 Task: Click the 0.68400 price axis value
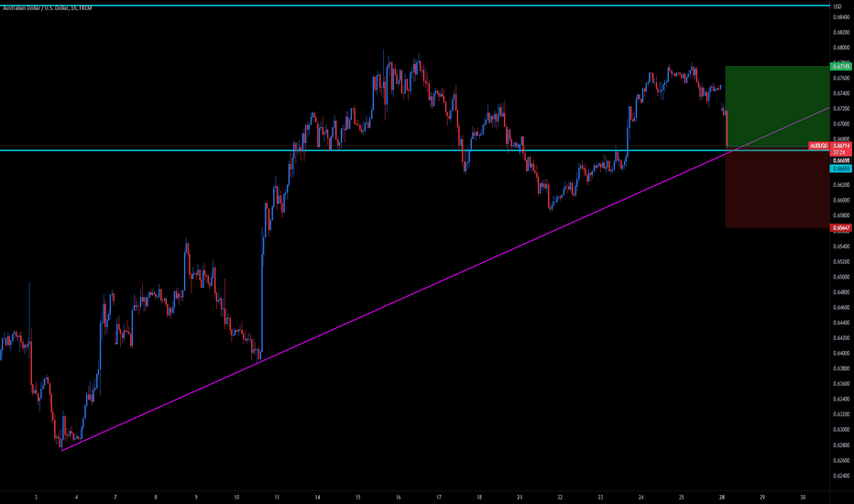pos(841,16)
